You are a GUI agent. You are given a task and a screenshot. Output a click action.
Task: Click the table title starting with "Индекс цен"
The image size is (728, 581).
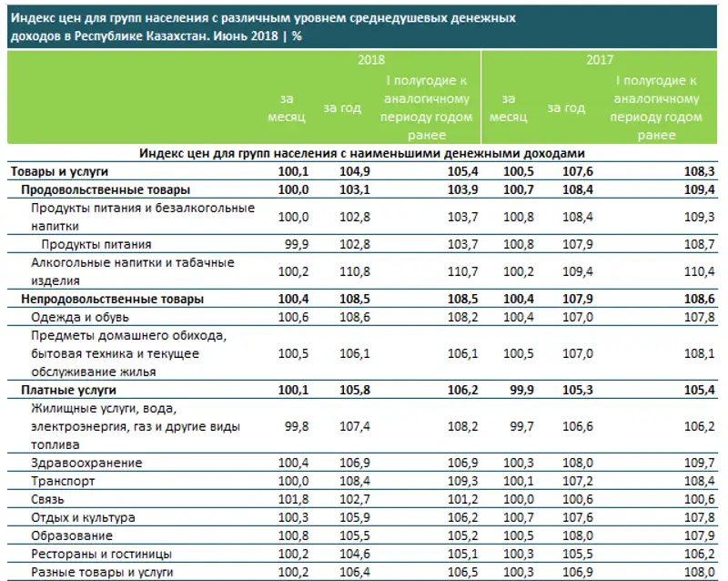[x=264, y=26]
